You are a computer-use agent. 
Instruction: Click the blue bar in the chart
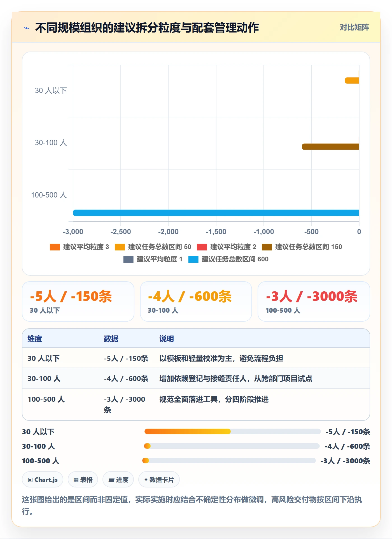[216, 213]
